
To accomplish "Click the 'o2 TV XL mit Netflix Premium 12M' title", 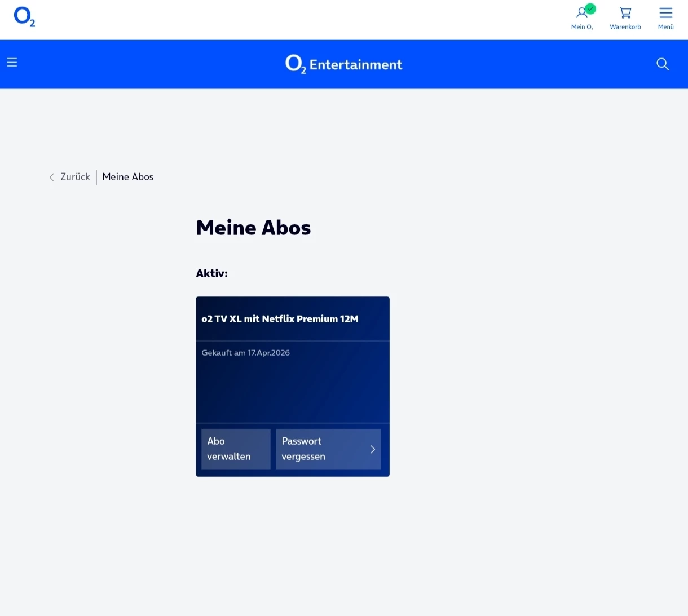I will point(280,319).
